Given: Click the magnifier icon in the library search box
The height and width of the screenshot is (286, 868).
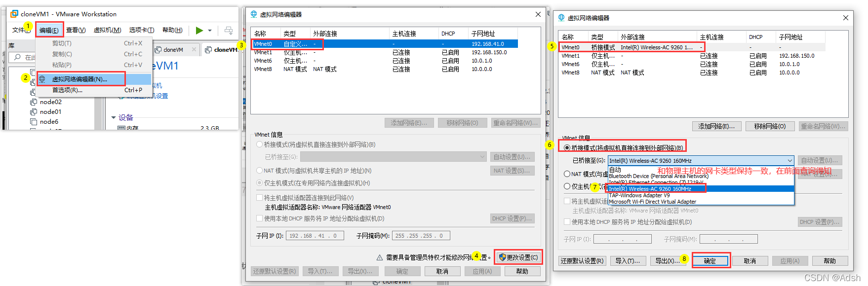Looking at the screenshot, I should click(18, 57).
